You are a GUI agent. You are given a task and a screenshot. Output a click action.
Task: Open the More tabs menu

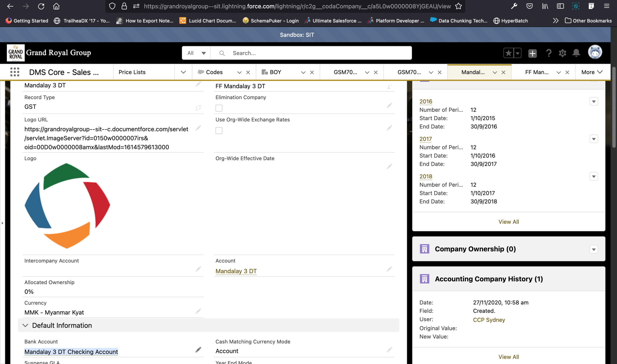click(592, 72)
